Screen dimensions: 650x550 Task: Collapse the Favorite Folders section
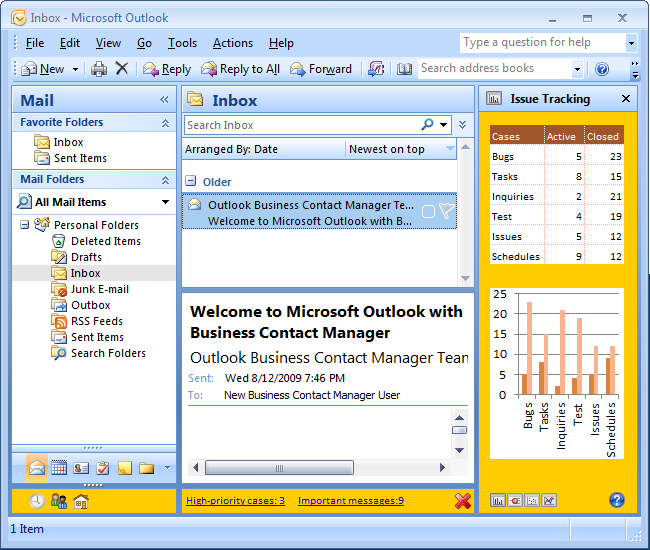[x=165, y=123]
